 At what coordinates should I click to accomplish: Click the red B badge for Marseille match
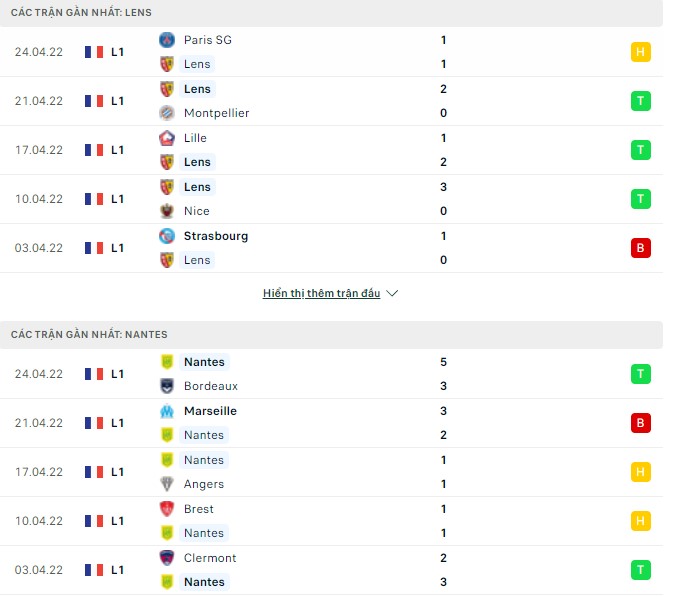[x=641, y=423]
